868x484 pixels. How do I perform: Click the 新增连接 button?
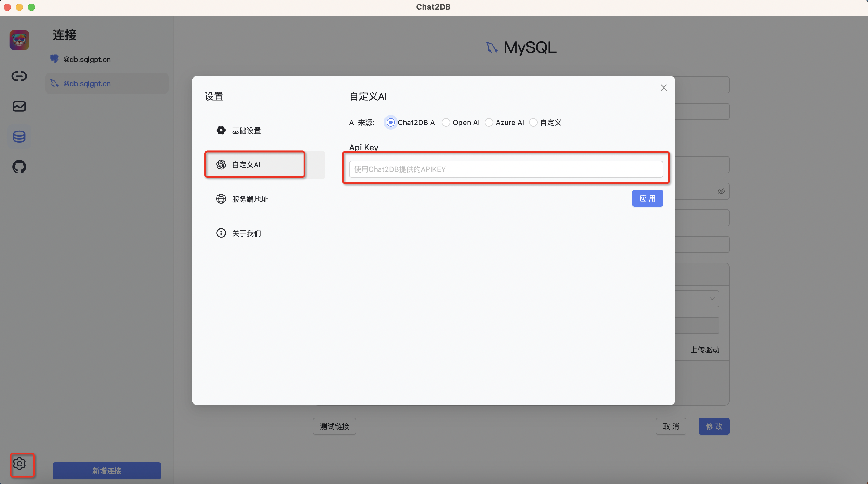[107, 470]
